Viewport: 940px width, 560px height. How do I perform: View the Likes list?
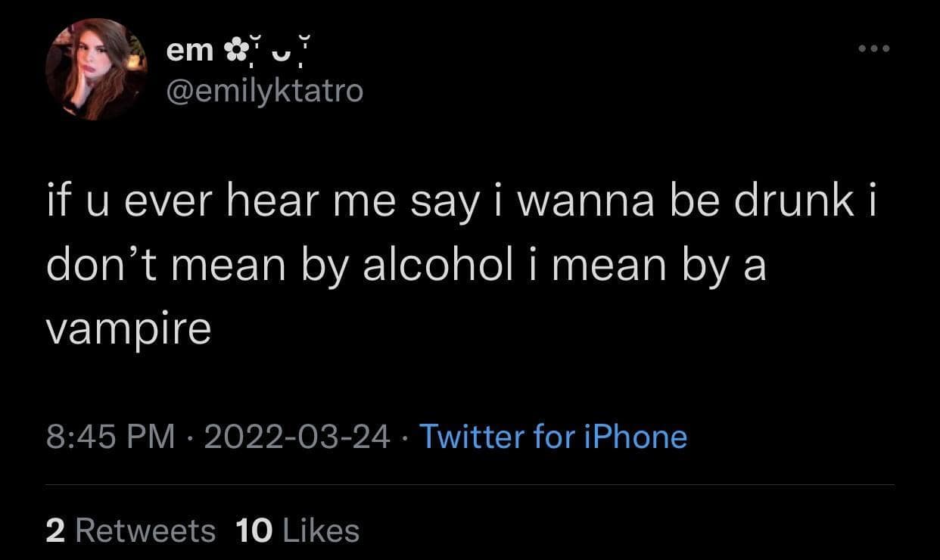click(x=320, y=530)
